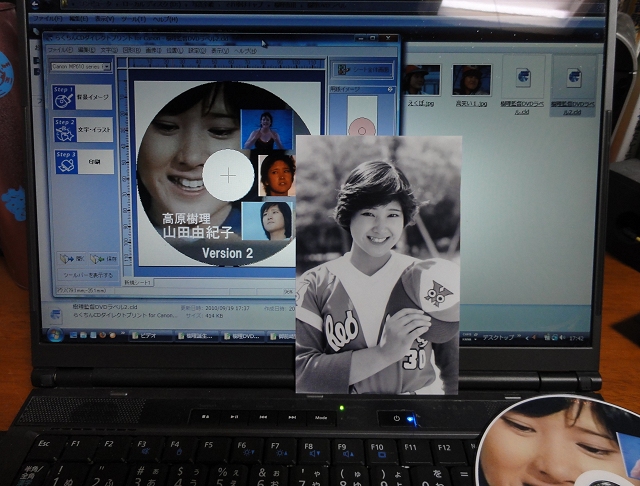Click the 開く open-file button

click(x=72, y=258)
